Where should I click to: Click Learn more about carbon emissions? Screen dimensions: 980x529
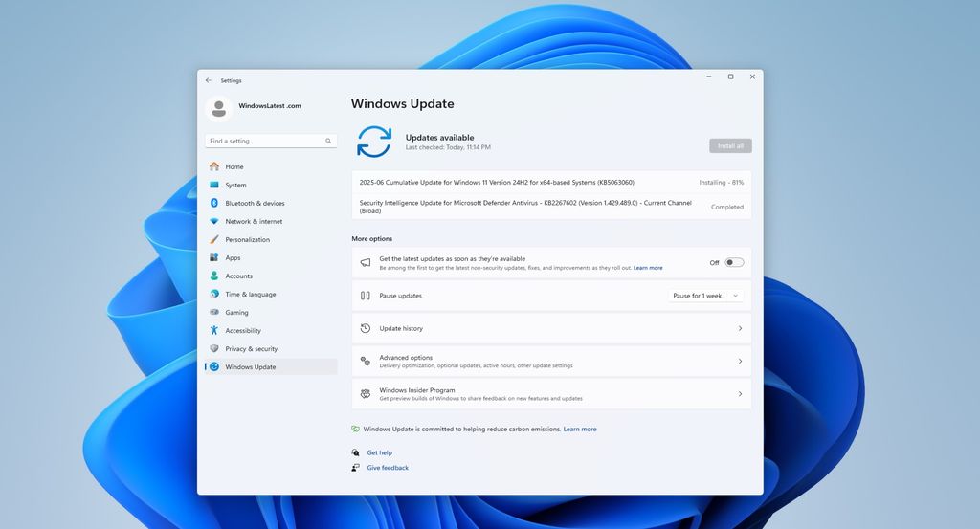[580, 430]
